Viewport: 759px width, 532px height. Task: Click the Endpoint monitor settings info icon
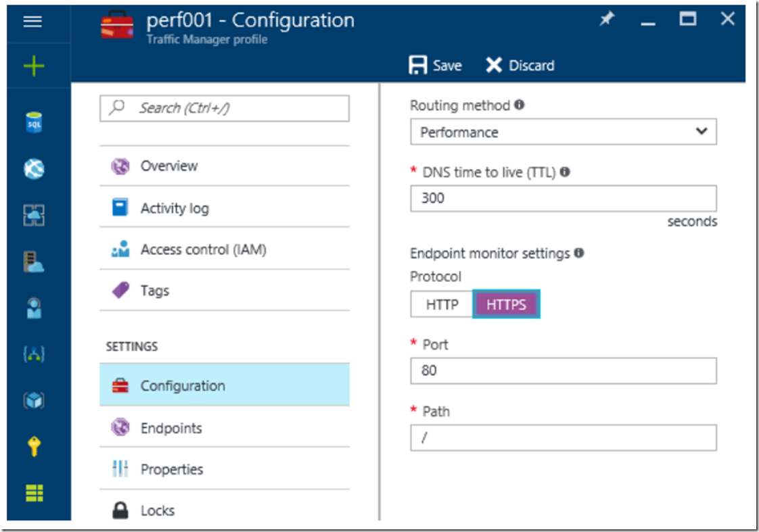(x=579, y=253)
